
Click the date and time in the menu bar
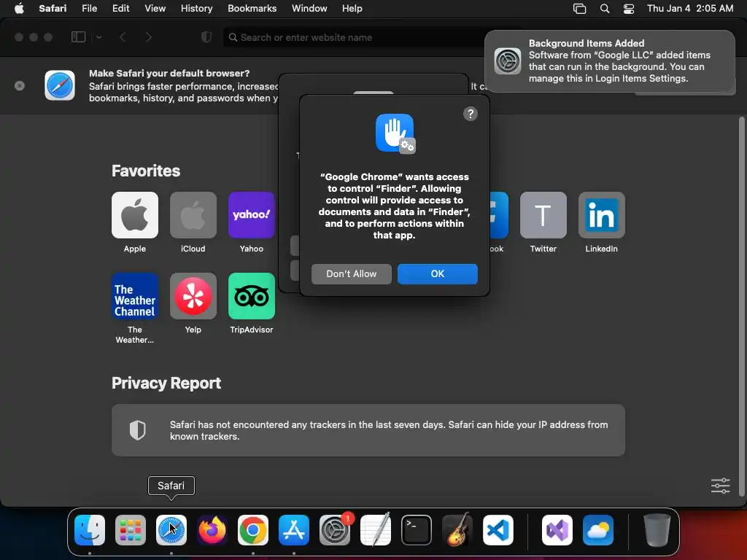(690, 8)
